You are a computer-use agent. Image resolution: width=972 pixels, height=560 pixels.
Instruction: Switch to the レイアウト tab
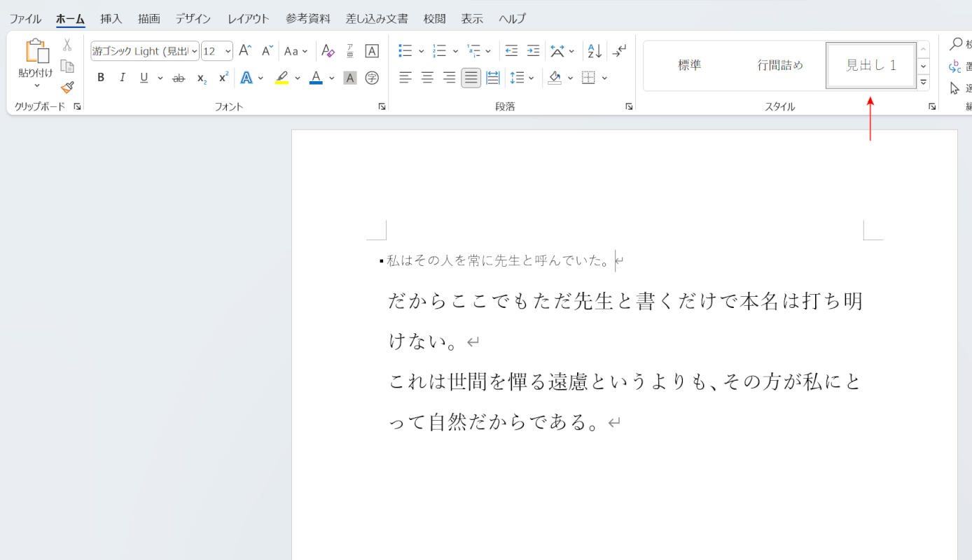248,19
